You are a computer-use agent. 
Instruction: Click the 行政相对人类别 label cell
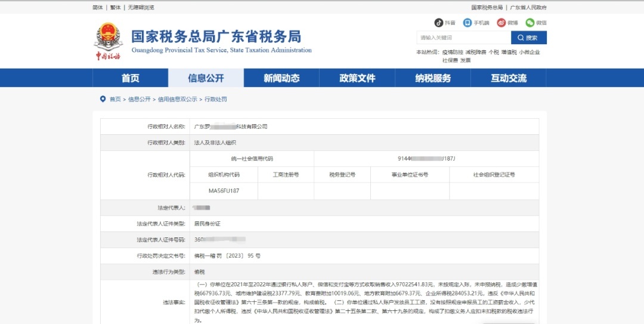145,143
